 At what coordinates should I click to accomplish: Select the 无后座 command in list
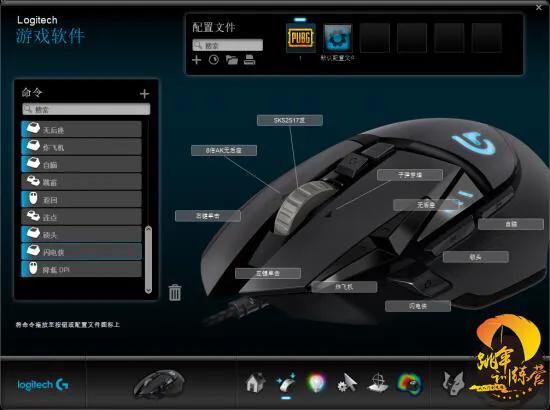pos(81,129)
